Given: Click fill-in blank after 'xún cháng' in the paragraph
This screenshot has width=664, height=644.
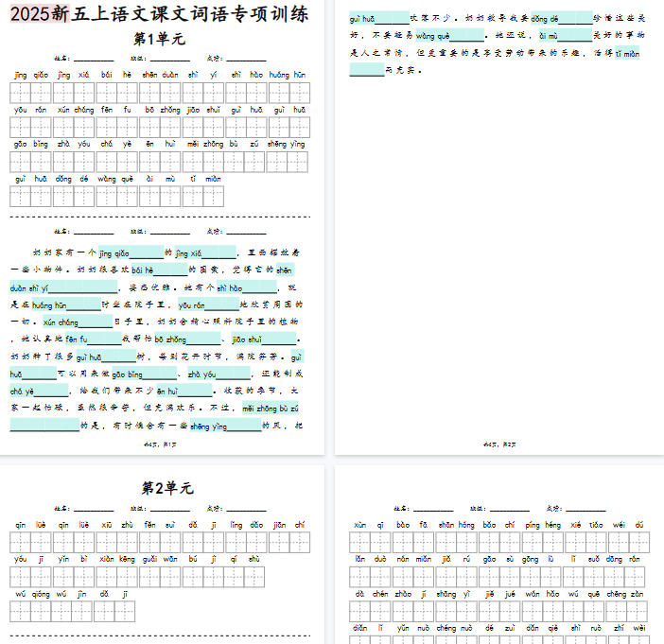Looking at the screenshot, I should click(96, 322).
